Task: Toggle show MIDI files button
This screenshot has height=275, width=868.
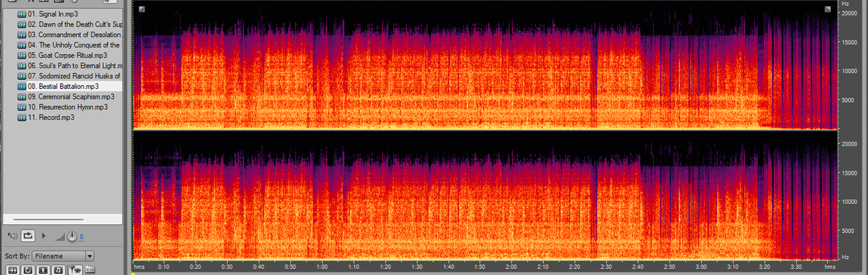Action: click(59, 270)
